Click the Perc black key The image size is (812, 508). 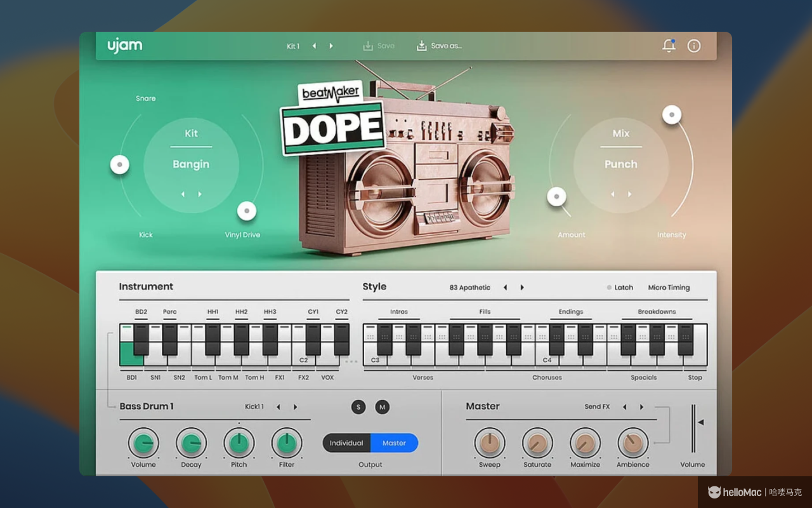[x=170, y=340]
